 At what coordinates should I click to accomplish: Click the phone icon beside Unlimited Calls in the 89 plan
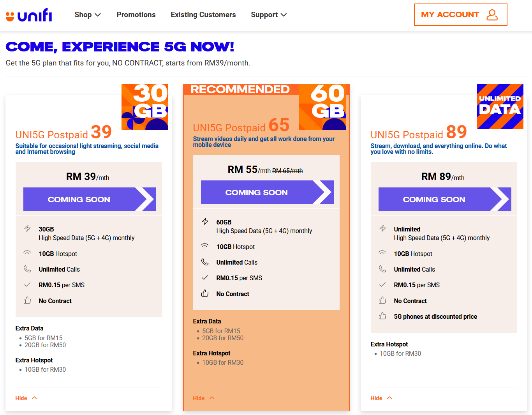point(382,269)
